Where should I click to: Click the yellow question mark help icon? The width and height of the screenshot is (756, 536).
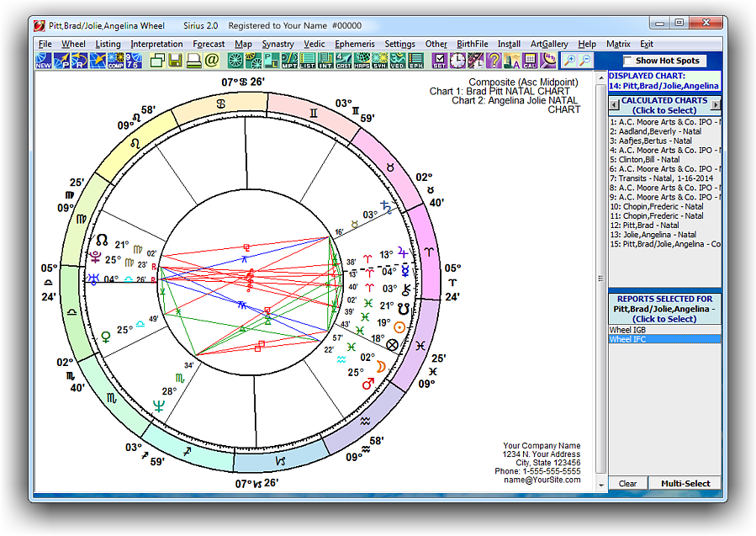[494, 61]
